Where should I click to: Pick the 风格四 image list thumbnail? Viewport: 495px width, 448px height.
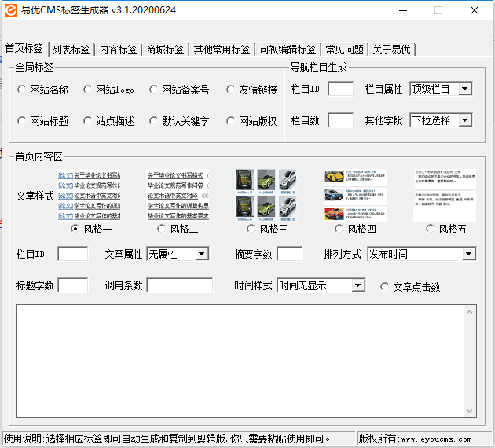coord(355,195)
